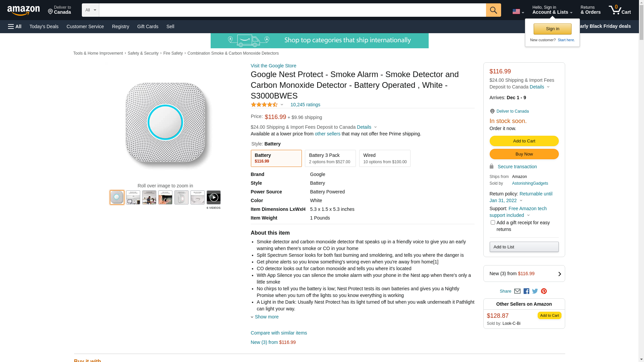Check the gift receipt checkbox
Viewport: 644px width, 362px height.
[x=493, y=223]
